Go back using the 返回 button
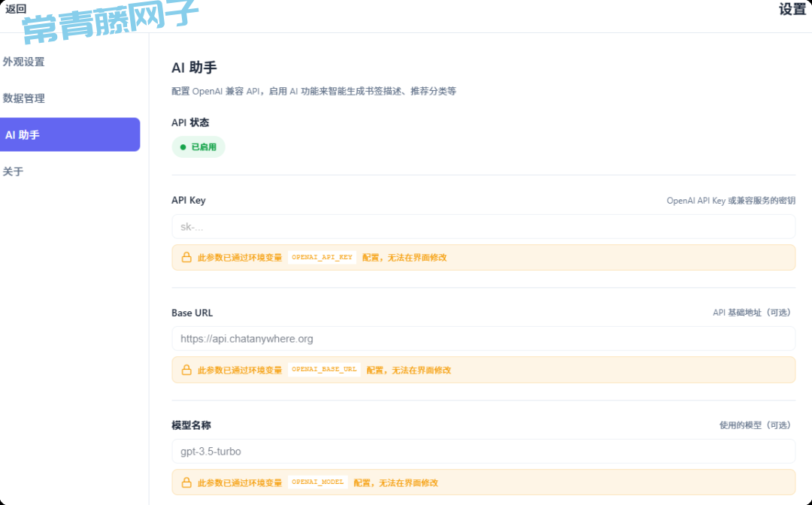This screenshot has width=812, height=505. [x=16, y=9]
